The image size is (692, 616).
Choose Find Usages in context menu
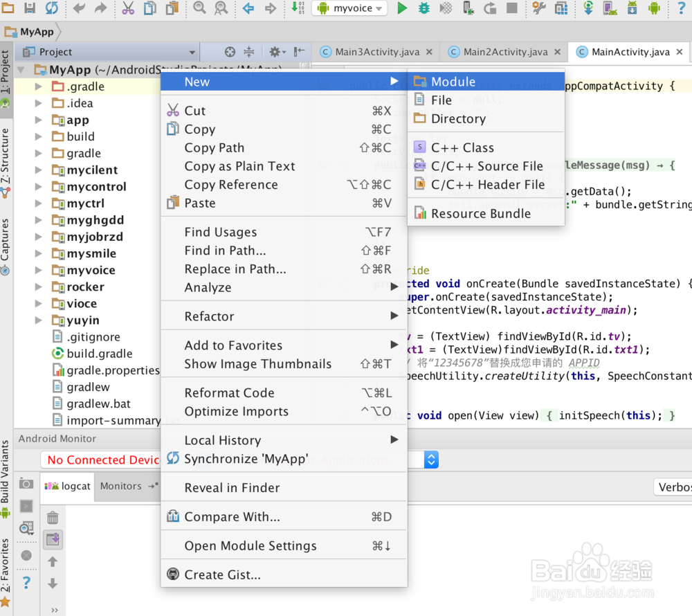pos(283,232)
